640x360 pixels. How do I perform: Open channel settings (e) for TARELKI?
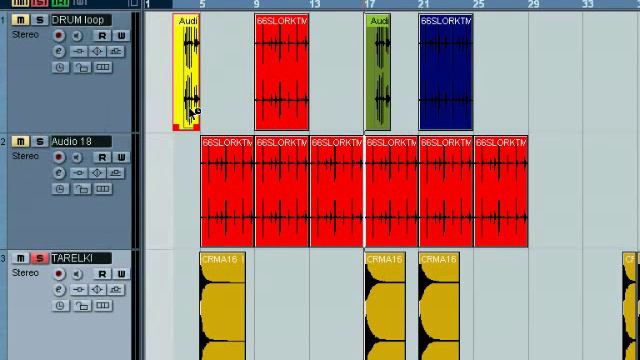tap(59, 290)
